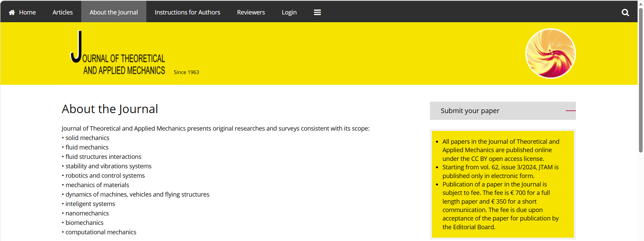
Task: Click the publication fee bullet text
Action: [500, 206]
